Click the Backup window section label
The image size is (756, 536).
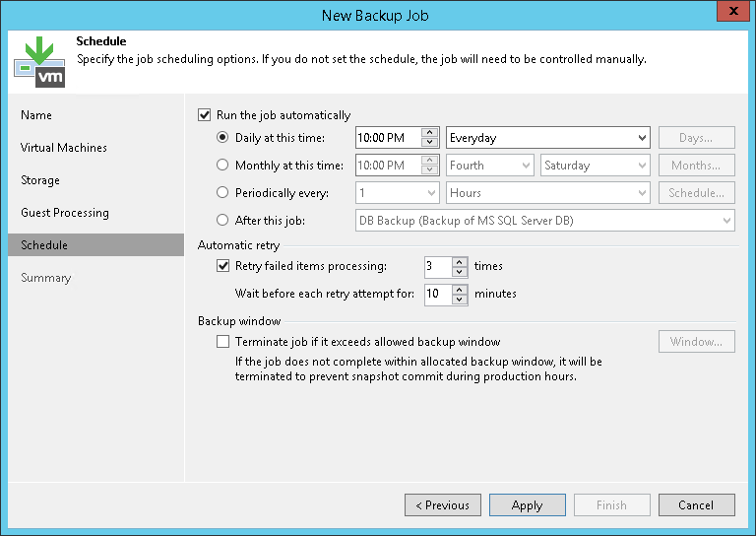pos(239,321)
